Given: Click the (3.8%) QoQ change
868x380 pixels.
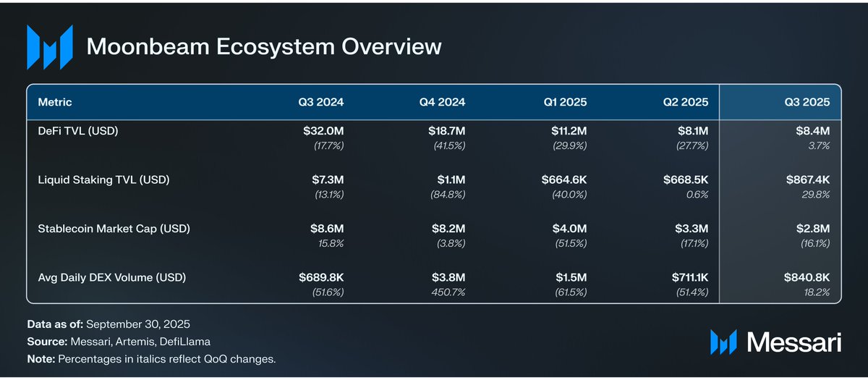Looking at the screenshot, I should (450, 243).
